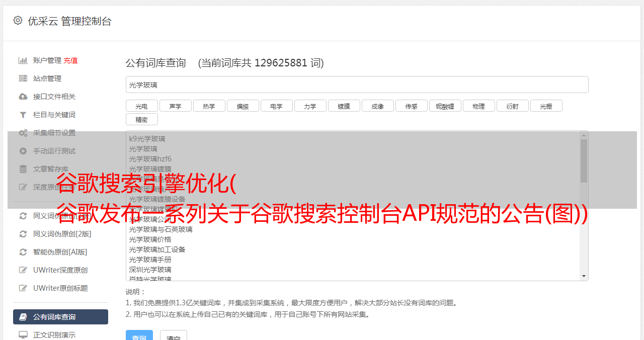Click the cloud upload icon for 接口文件相关
This screenshot has width=644, height=340.
(23, 97)
